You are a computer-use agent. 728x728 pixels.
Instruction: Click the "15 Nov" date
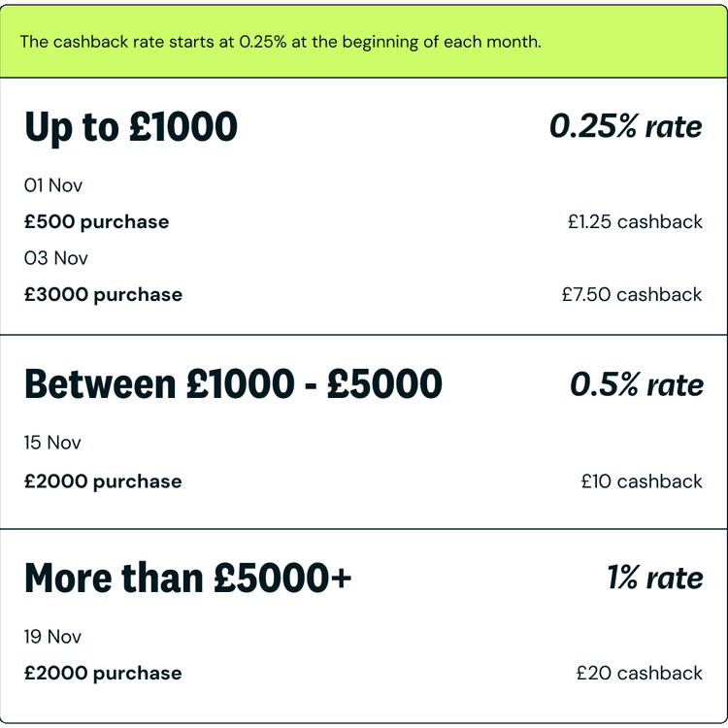pyautogui.click(x=53, y=443)
